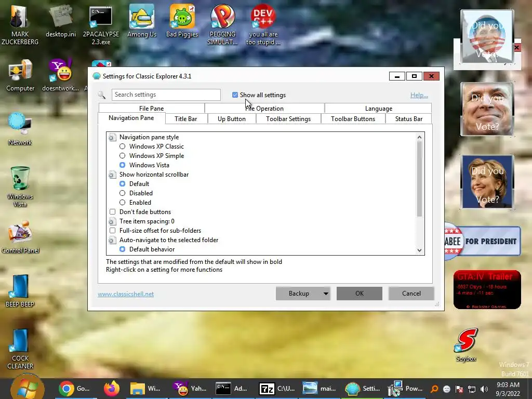Select Enabled for horizontal scrollbar
532x399 pixels.
123,202
